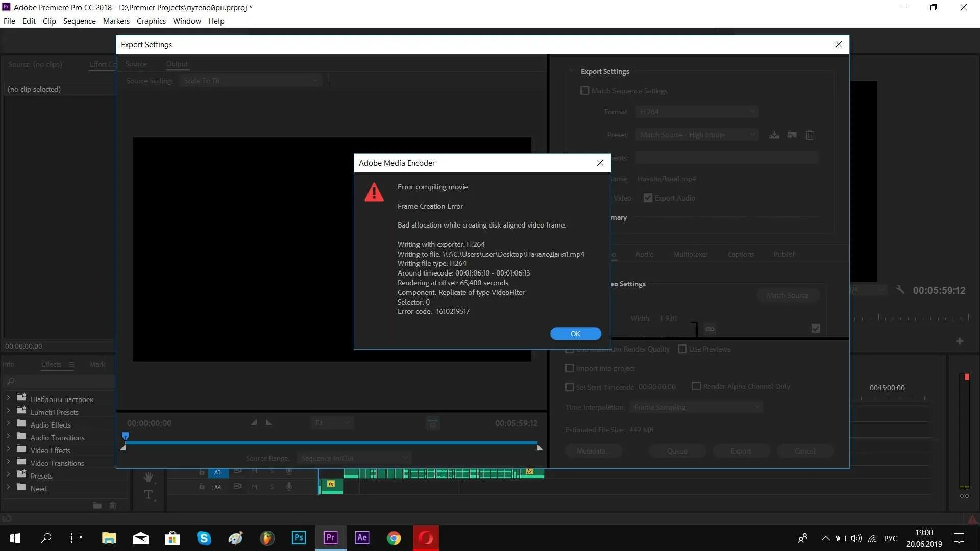Open Photoshop from the taskbar
980x551 pixels.
pyautogui.click(x=299, y=538)
